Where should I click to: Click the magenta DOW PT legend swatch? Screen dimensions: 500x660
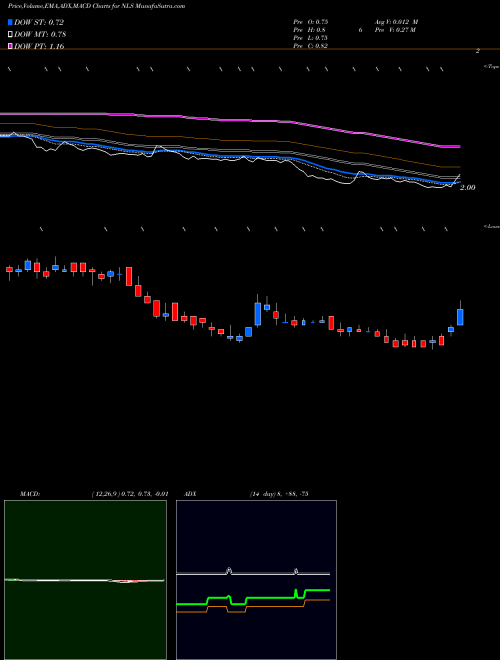pyautogui.click(x=11, y=46)
